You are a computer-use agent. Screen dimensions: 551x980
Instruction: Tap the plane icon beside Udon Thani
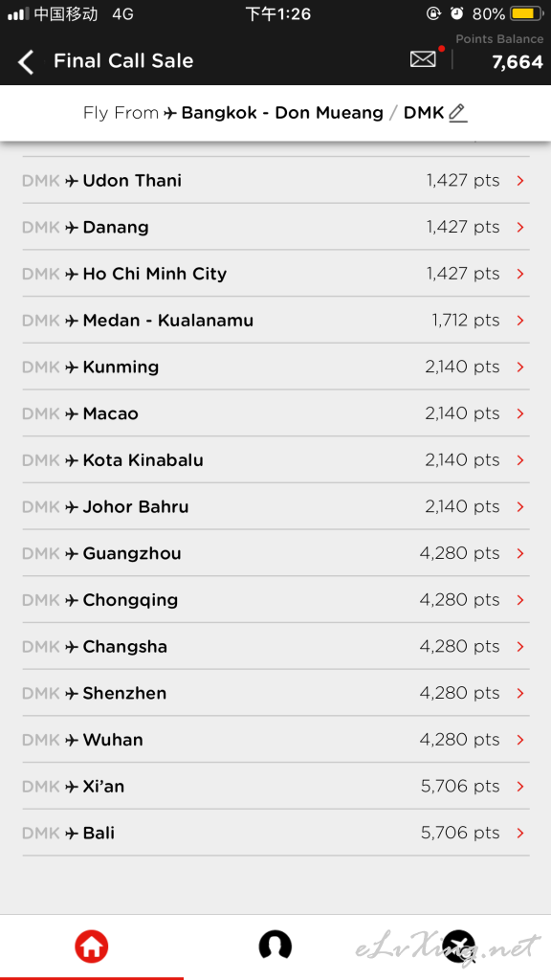[72, 181]
